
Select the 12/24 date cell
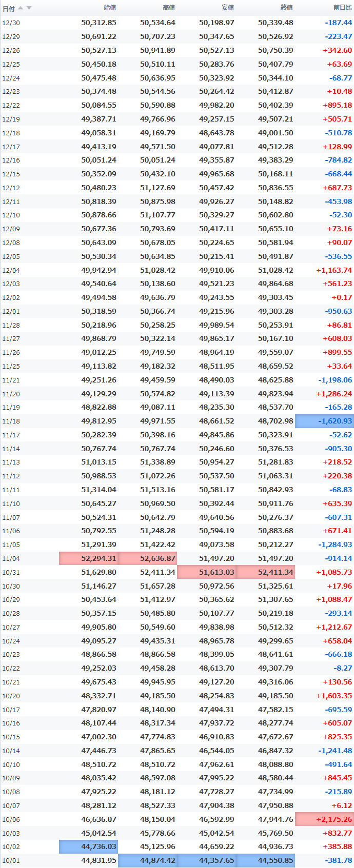coord(11,78)
